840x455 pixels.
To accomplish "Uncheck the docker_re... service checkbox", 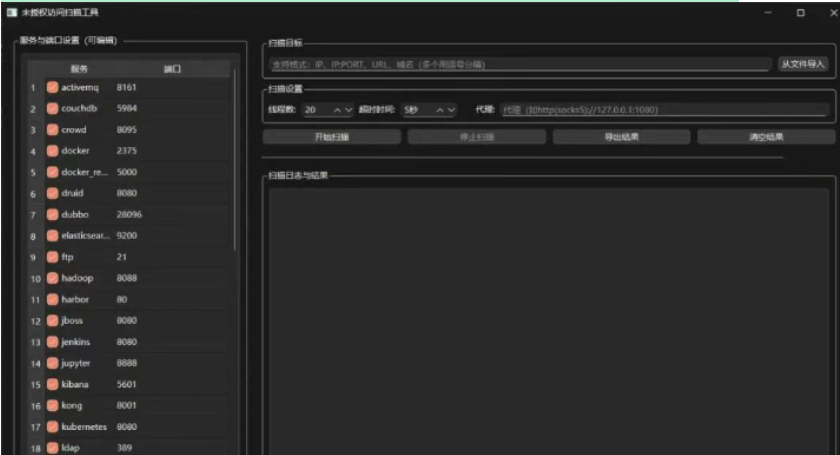I will 52,172.
